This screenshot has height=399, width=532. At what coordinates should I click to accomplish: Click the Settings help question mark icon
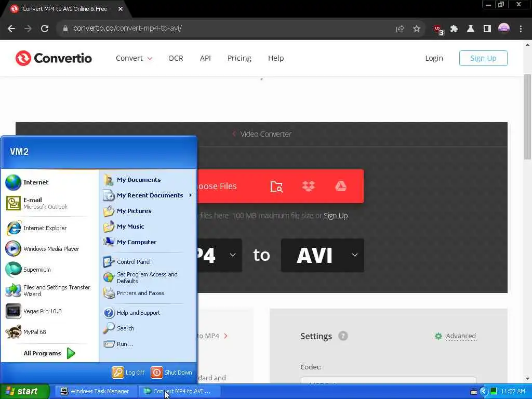point(343,336)
